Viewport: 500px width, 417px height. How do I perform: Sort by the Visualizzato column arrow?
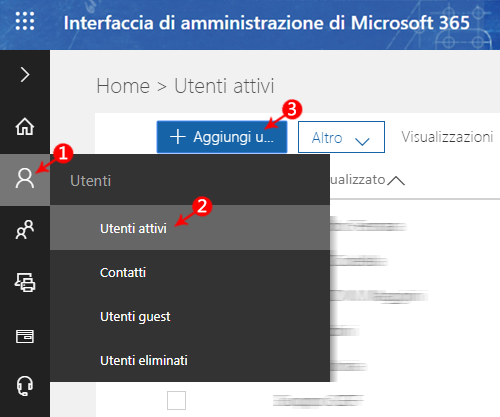tap(397, 180)
